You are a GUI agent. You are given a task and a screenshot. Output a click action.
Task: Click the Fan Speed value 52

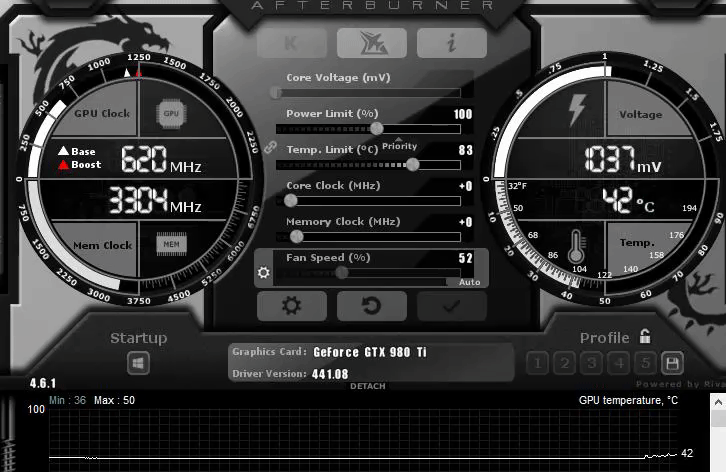click(x=465, y=258)
